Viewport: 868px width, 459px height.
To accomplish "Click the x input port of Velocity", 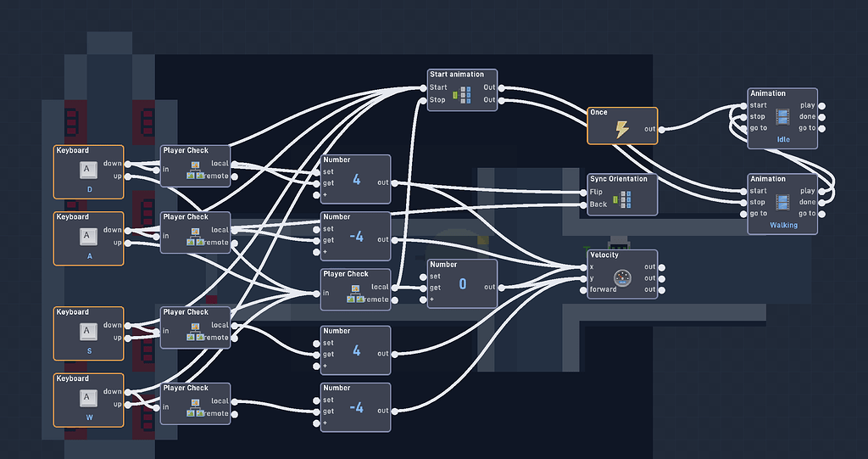I will click(583, 267).
